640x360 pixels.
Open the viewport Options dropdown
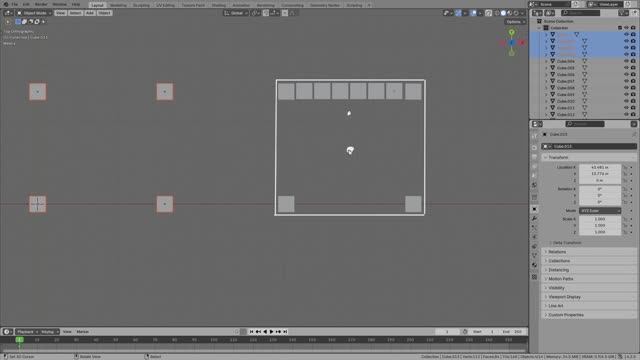[516, 22]
